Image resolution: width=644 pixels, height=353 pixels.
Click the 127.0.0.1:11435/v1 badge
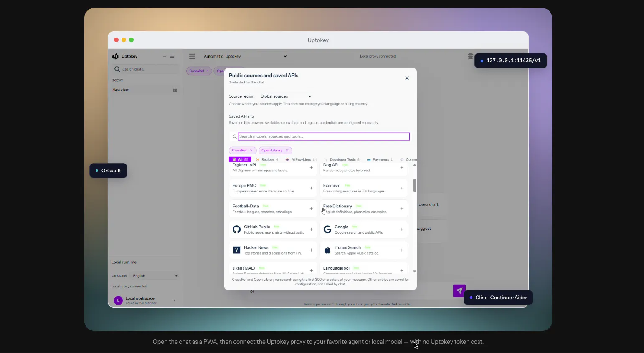point(511,61)
